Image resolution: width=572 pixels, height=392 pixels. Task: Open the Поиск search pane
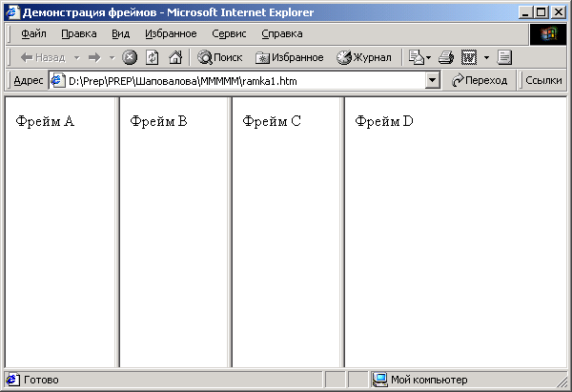click(219, 57)
